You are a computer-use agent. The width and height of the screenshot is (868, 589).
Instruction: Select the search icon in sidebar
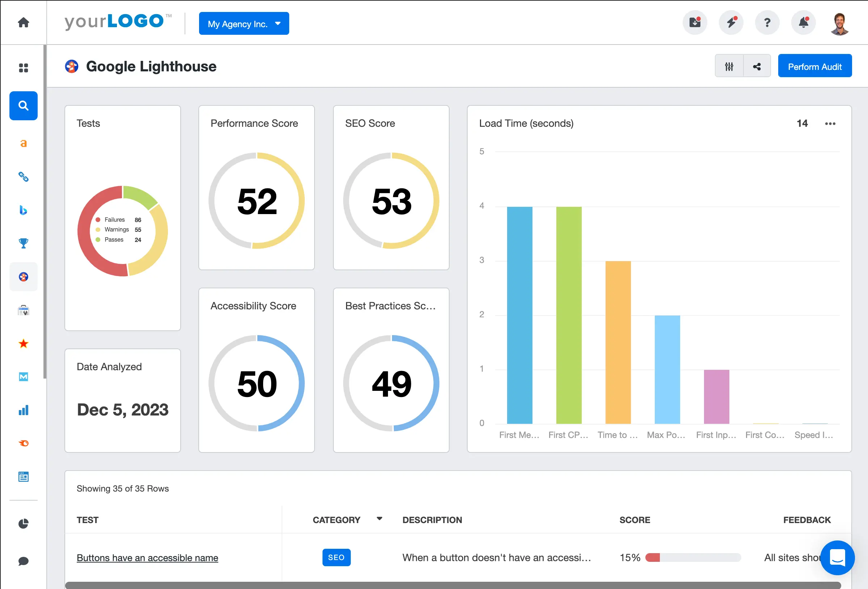click(x=23, y=105)
